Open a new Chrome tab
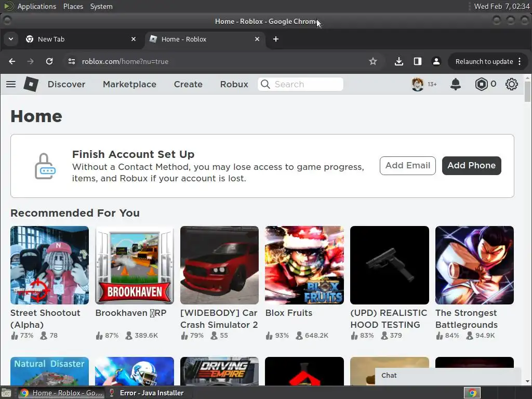Viewport: 532px width, 399px height. click(276, 39)
